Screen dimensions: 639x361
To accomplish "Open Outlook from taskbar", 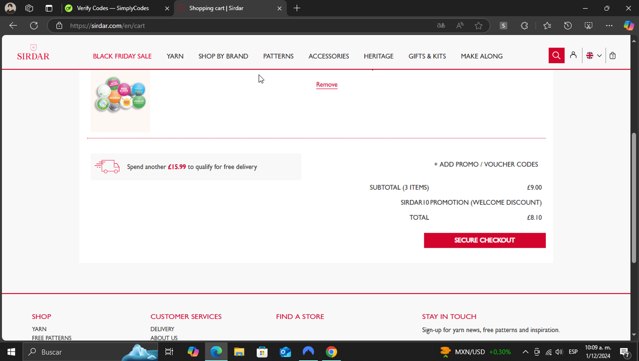I will [x=285, y=352].
